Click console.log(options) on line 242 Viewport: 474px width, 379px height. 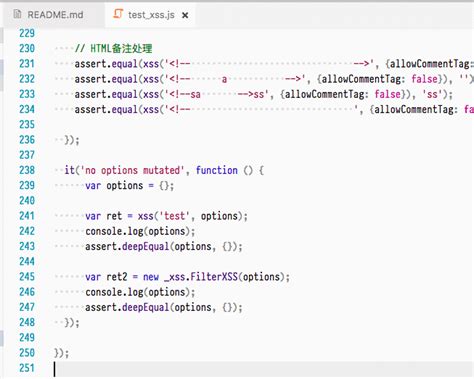point(140,231)
